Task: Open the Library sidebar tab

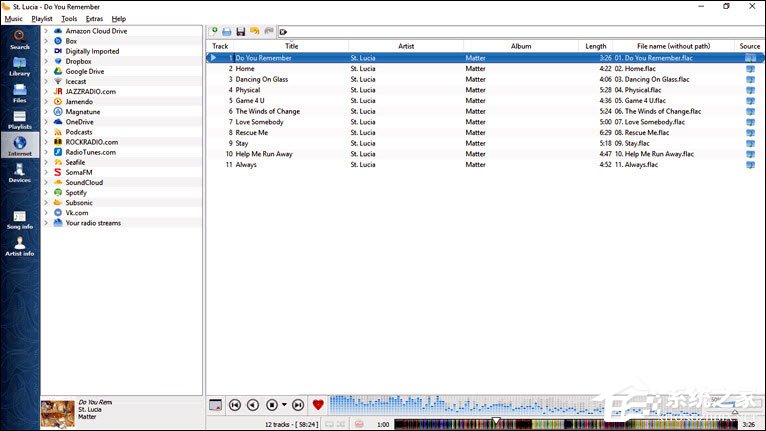Action: click(19, 66)
